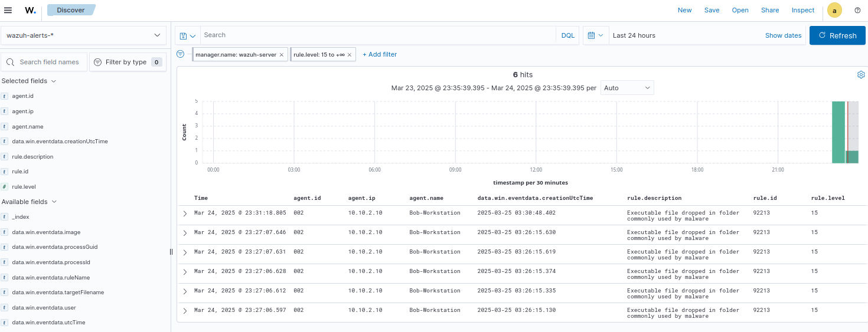Open chart settings gear icon
Viewport: 868px width, 332px height.
pyautogui.click(x=861, y=75)
